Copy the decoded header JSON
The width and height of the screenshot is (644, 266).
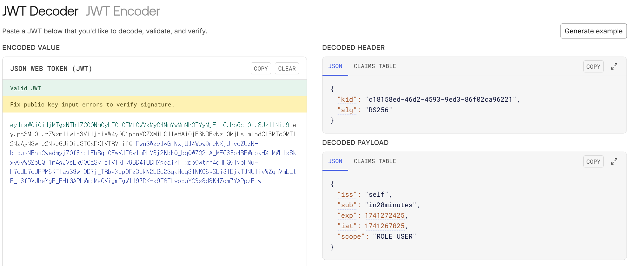pos(593,66)
